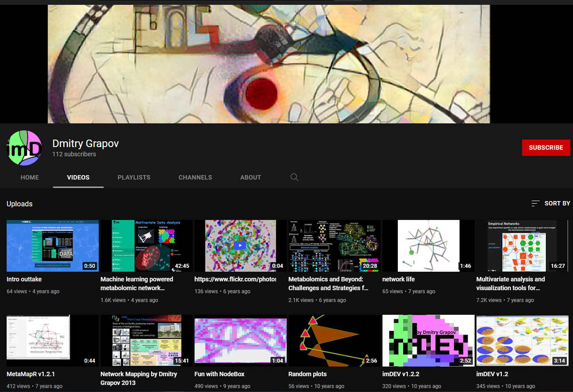Open the Network Mapping by Dmitry Grapov 2013 video
Image resolution: width=573 pixels, height=392 pixels.
139,378
